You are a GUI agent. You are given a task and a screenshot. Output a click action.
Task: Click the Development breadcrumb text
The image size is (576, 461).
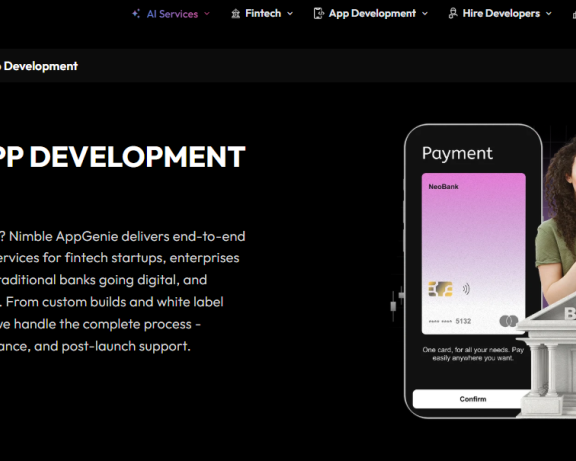click(41, 66)
